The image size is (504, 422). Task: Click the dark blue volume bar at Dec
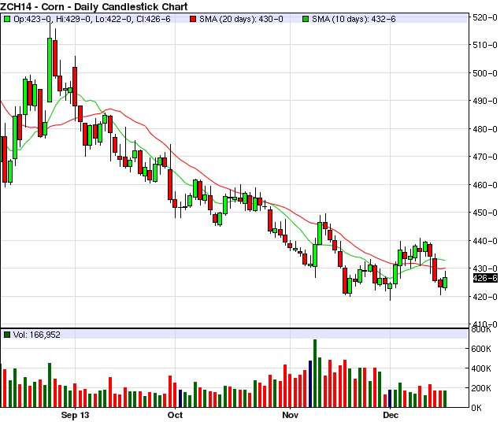(390, 398)
